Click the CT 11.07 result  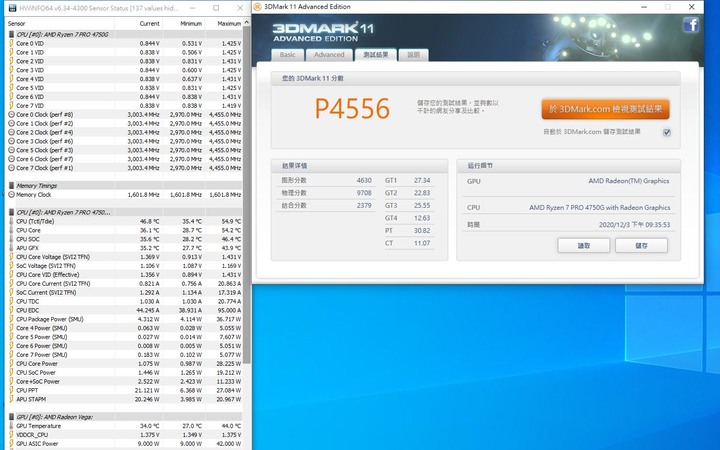[408, 243]
